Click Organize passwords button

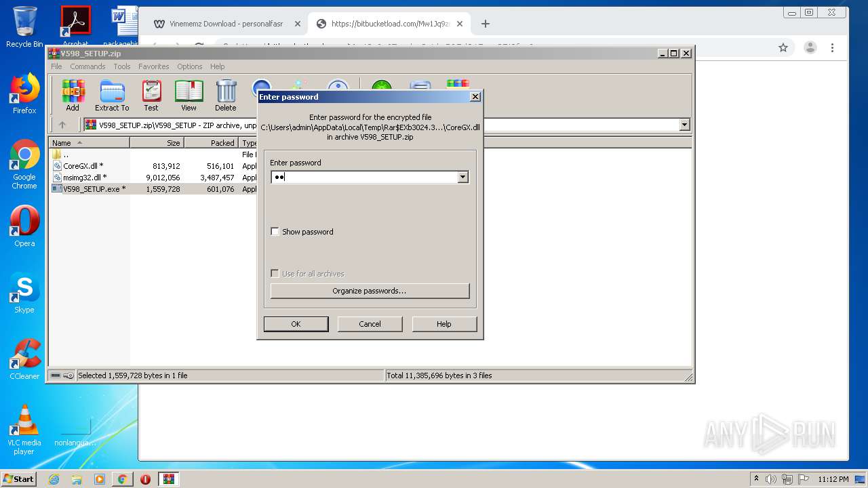tap(370, 291)
